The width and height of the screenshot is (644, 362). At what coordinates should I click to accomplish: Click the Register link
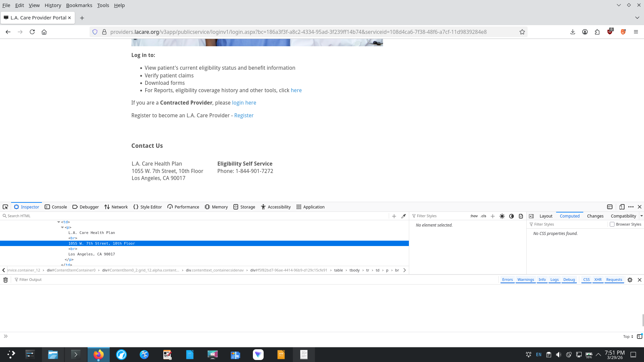244,115
